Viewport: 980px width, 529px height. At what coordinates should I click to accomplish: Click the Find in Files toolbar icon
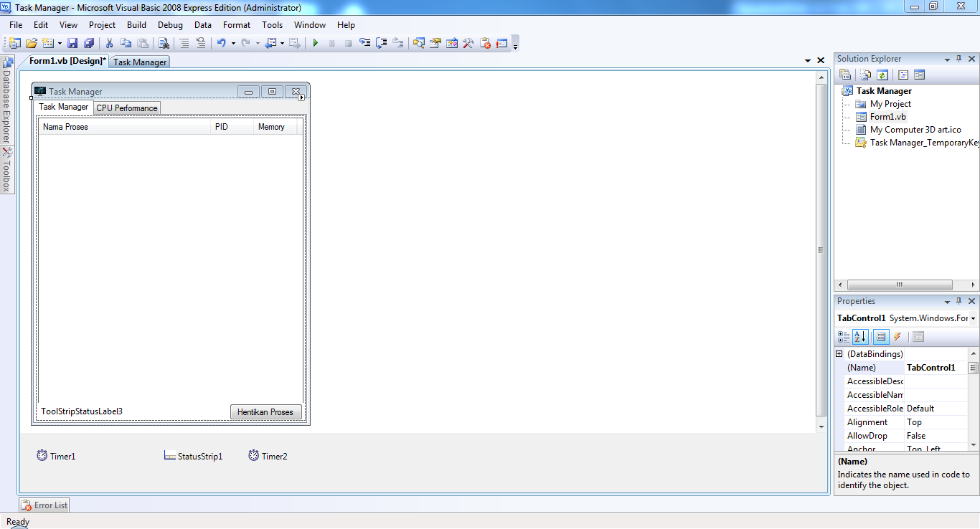pos(164,44)
